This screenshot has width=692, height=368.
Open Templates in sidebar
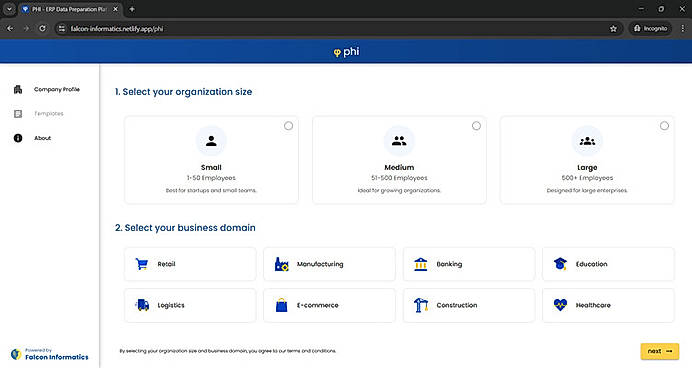[x=49, y=114]
